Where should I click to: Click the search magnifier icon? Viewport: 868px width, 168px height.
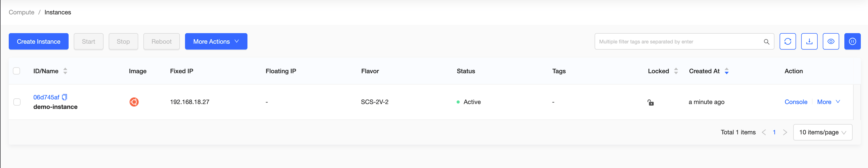coord(766,42)
